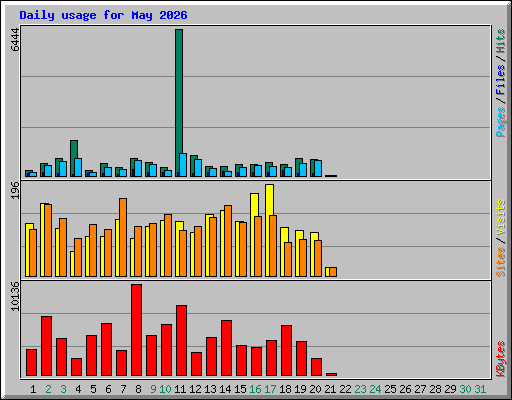Click the 'Pages' legend label
Screen dimensions: 512x400
tap(500, 122)
